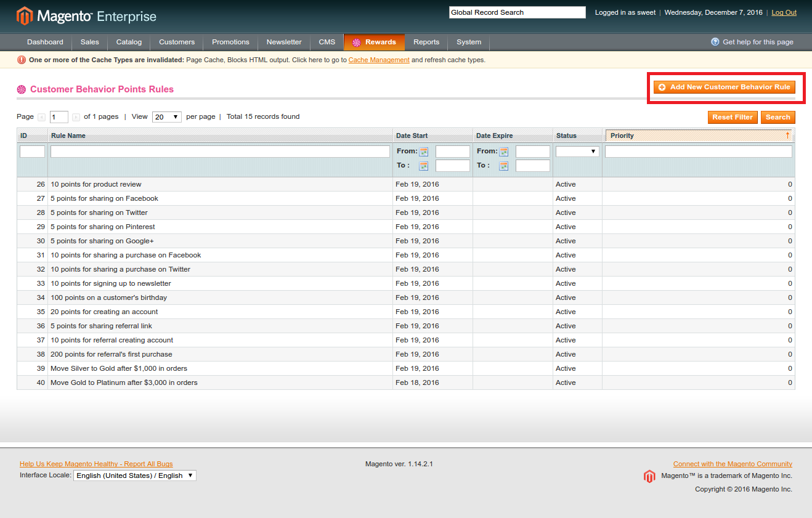Click Add New Customer Behavior Rule
812x518 pixels.
[725, 87]
